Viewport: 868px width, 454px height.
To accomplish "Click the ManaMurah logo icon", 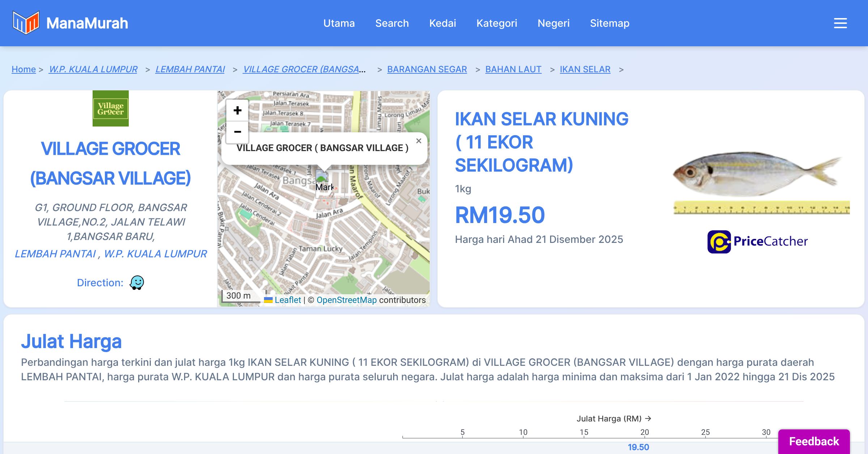I will pos(26,23).
